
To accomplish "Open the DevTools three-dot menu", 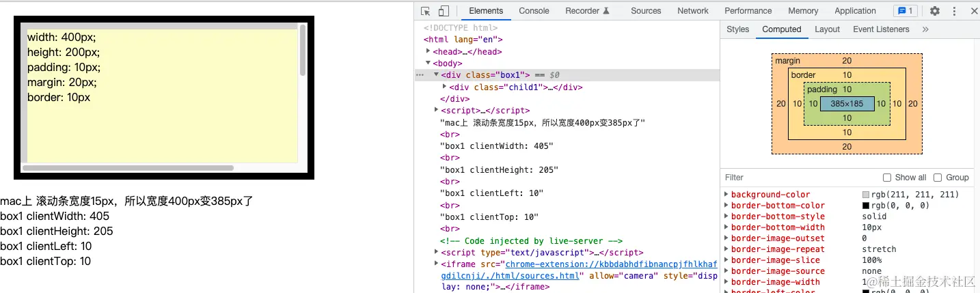I will [x=955, y=11].
